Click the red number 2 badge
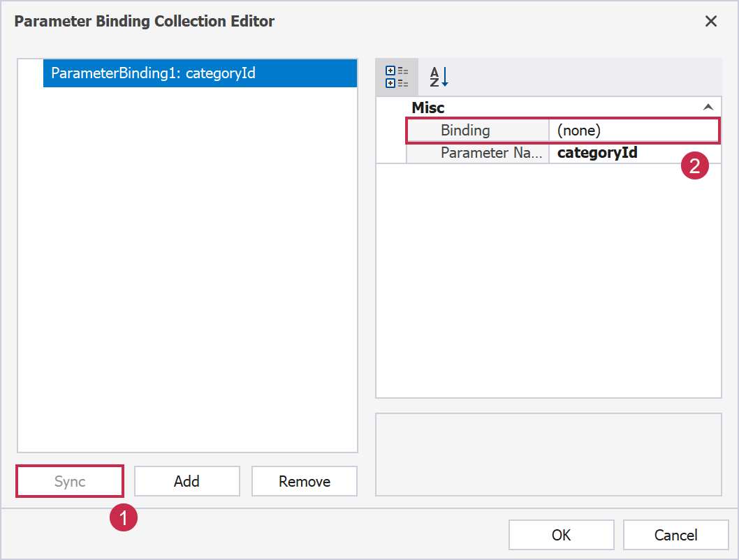The image size is (739, 560). (x=695, y=166)
